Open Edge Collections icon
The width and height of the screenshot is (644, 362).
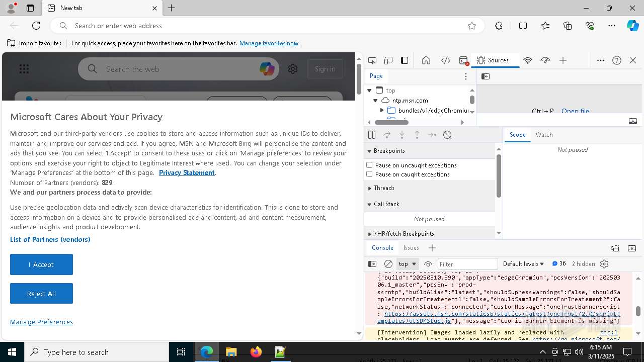coord(568,26)
